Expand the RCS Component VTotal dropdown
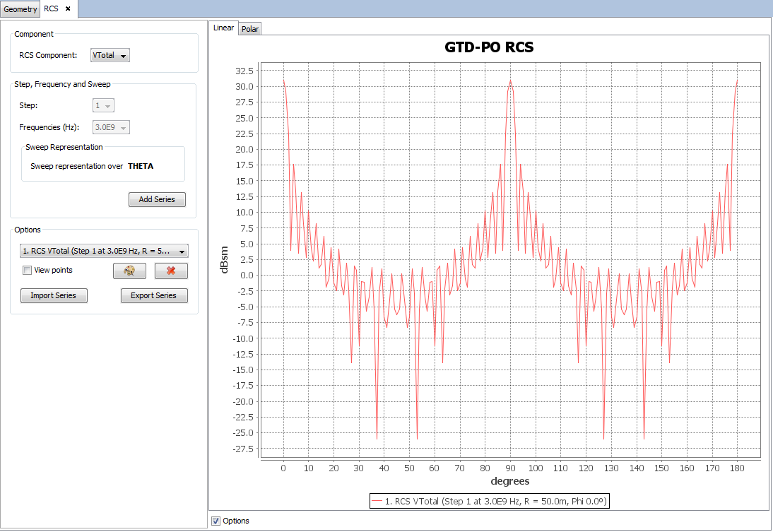The width and height of the screenshot is (773, 532). pos(110,55)
